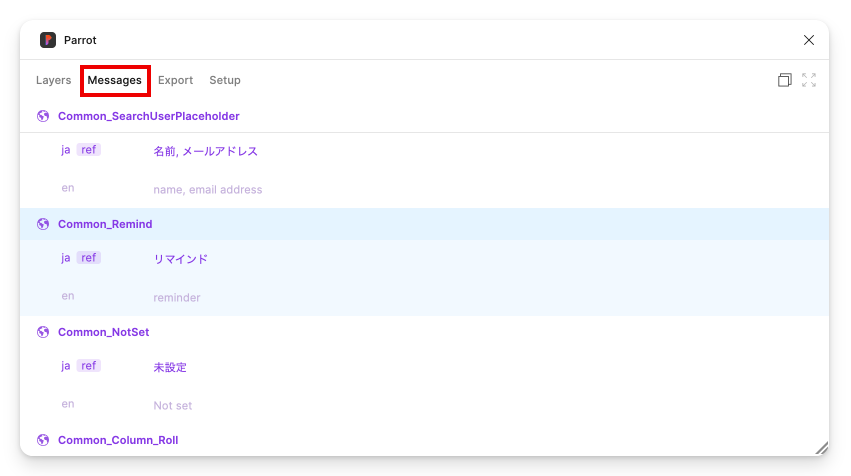Select the Common_Column_Roll message key
This screenshot has height=476, width=851.
pos(118,440)
